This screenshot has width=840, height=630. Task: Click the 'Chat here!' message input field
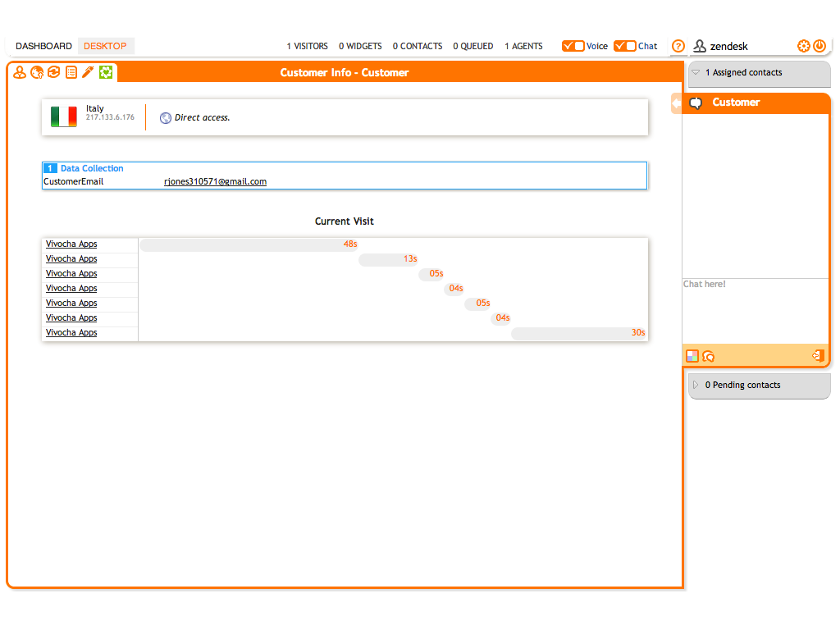click(755, 310)
